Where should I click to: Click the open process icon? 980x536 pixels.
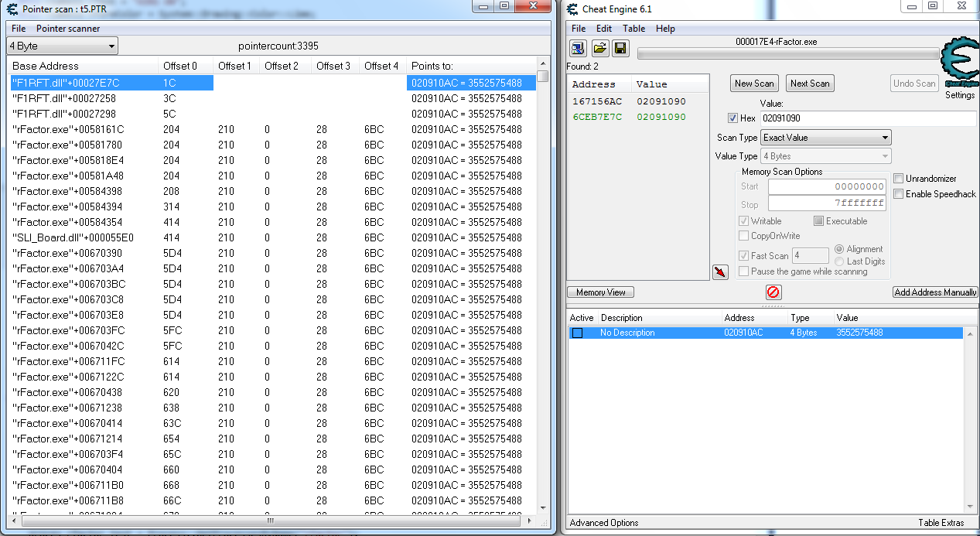pyautogui.click(x=578, y=49)
